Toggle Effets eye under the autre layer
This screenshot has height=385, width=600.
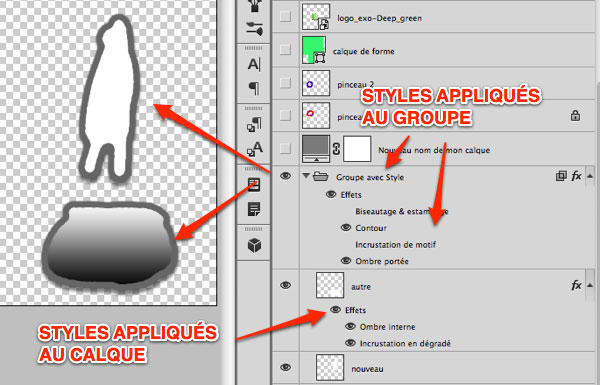336,310
